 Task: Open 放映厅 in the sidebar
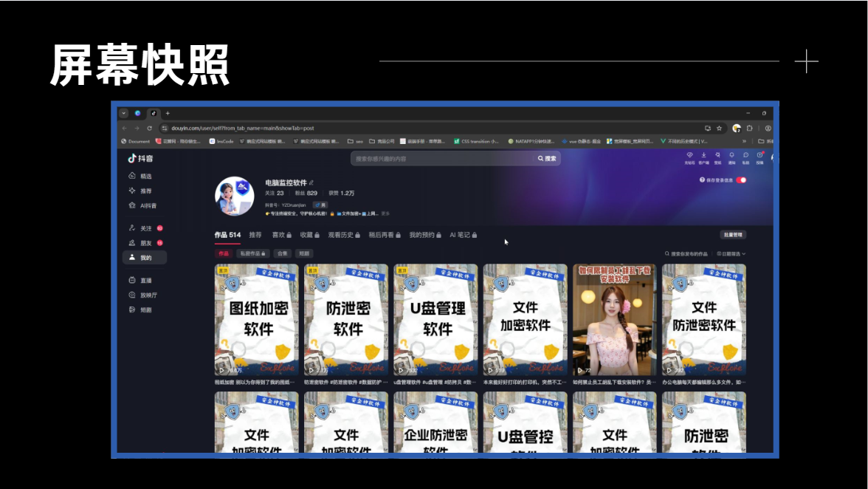tap(143, 295)
